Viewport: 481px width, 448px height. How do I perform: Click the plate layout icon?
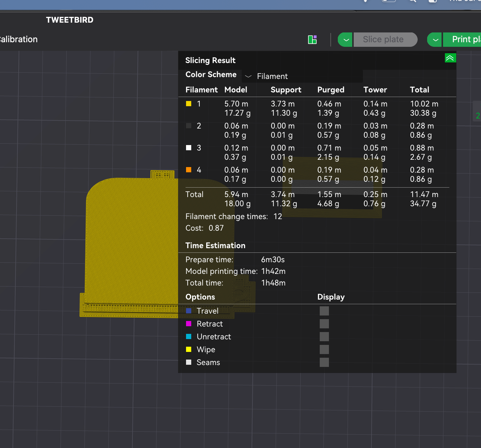coord(312,39)
